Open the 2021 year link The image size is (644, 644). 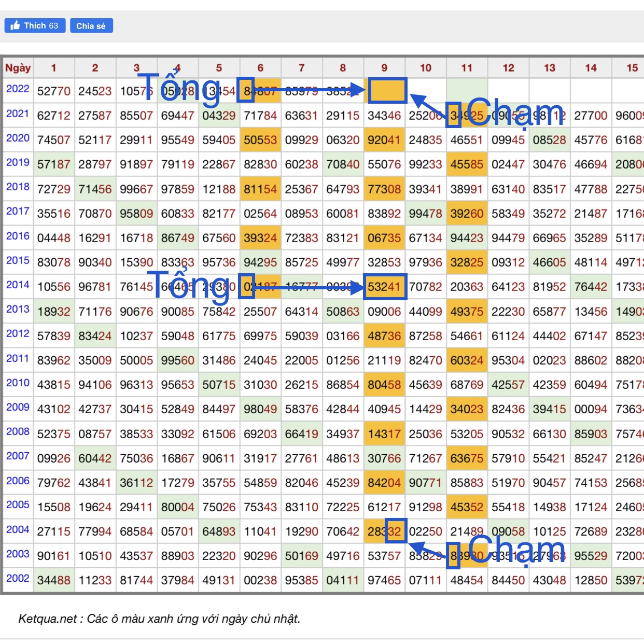point(18,113)
